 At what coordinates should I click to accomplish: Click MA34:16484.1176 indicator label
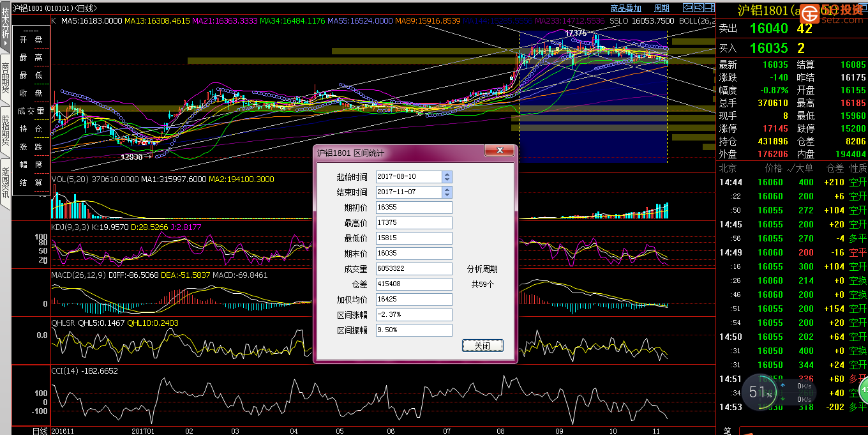click(x=293, y=21)
